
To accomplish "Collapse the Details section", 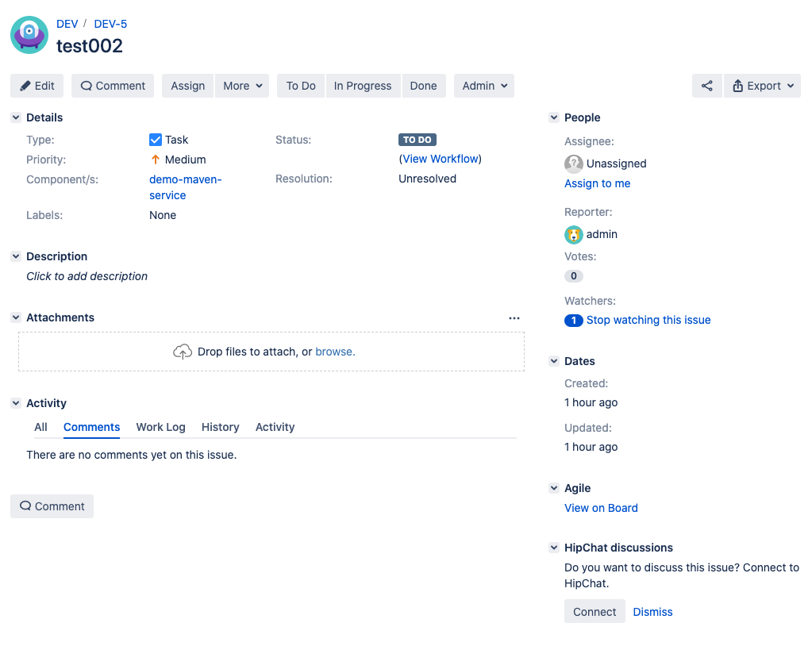I will pos(15,117).
